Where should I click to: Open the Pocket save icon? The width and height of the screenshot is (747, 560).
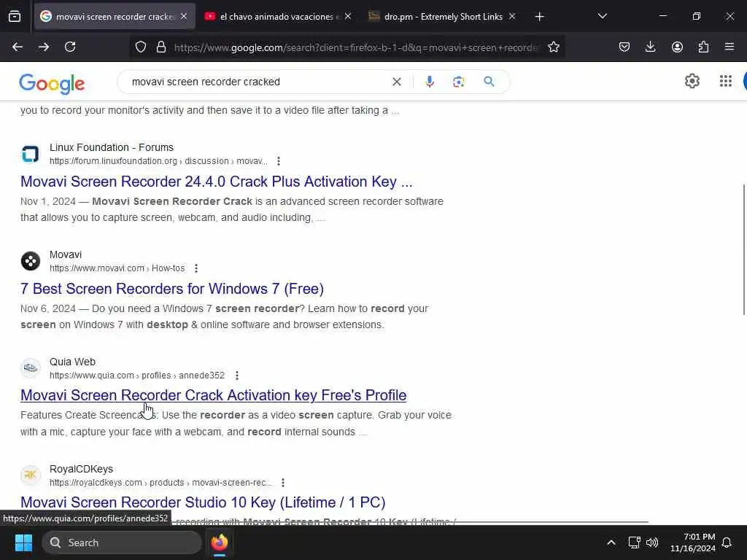pos(624,47)
